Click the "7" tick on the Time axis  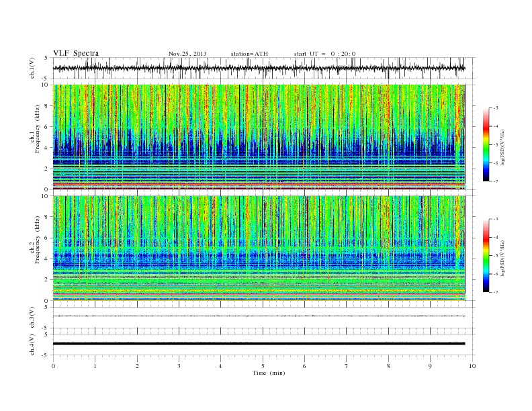click(347, 366)
